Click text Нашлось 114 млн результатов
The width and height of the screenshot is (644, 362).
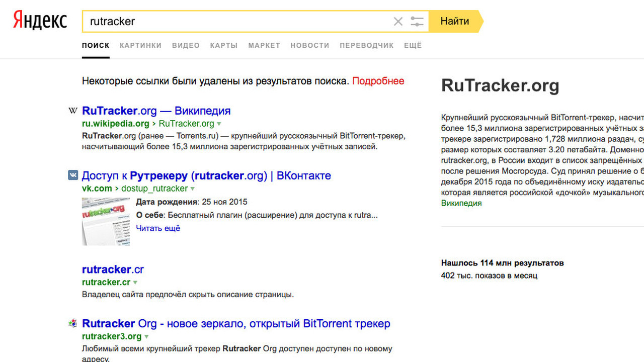pyautogui.click(x=503, y=263)
